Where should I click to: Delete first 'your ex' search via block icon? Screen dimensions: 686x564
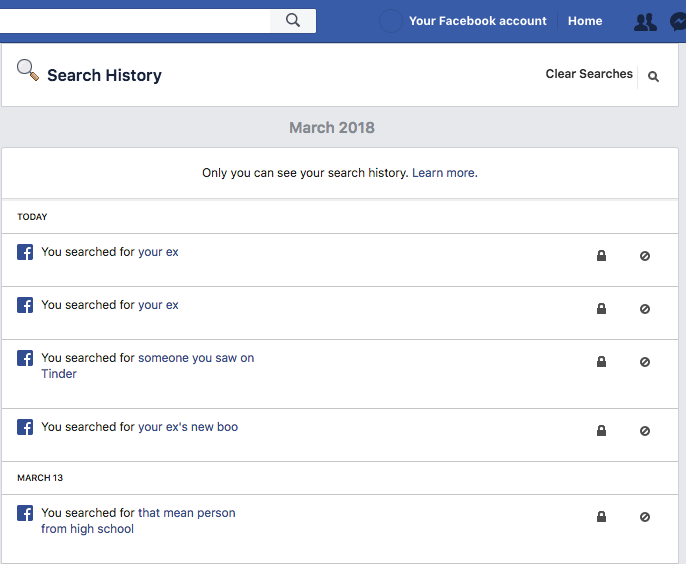[644, 256]
